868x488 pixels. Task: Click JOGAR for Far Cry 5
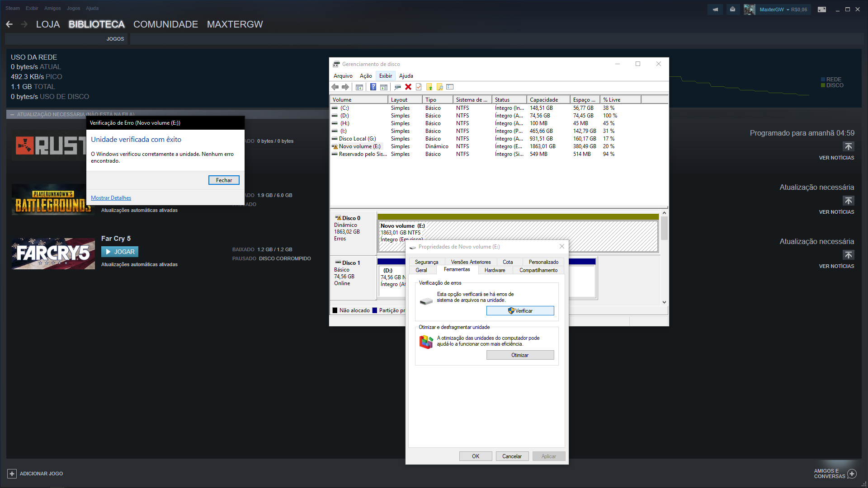(120, 252)
